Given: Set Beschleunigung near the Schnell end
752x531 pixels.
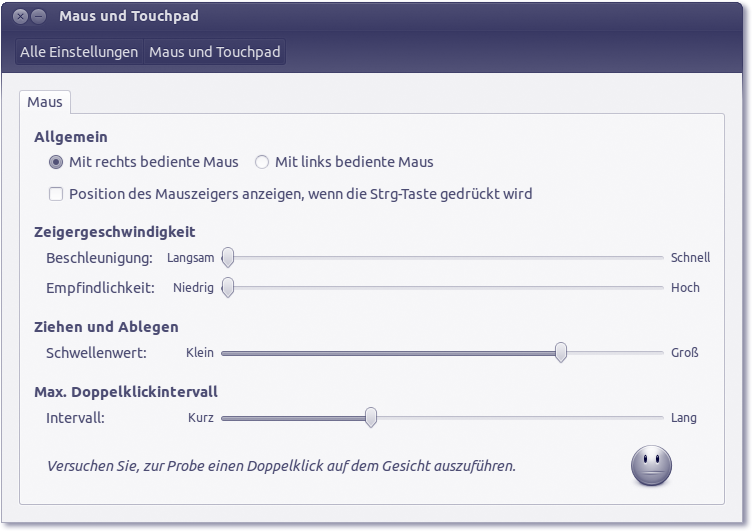Looking at the screenshot, I should [650, 258].
